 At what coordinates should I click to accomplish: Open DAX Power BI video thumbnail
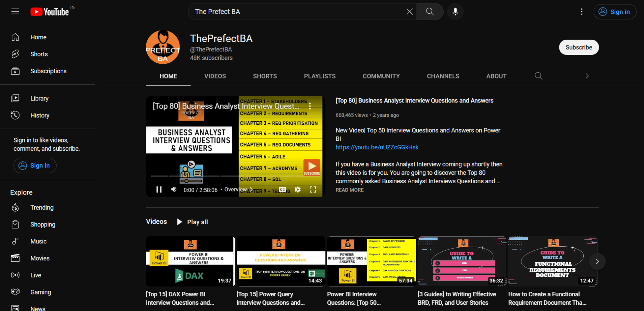[x=190, y=261]
